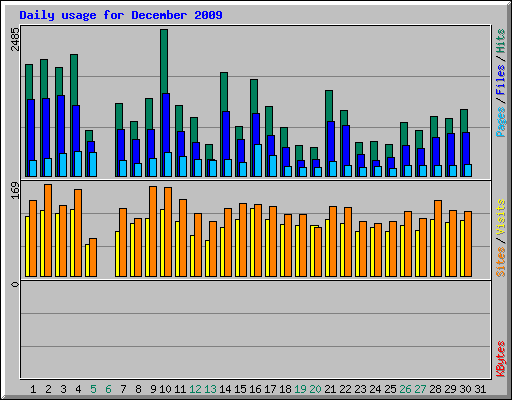512x400 pixels.
Task: Click the orange visits bar for day 2
Action: pos(48,230)
